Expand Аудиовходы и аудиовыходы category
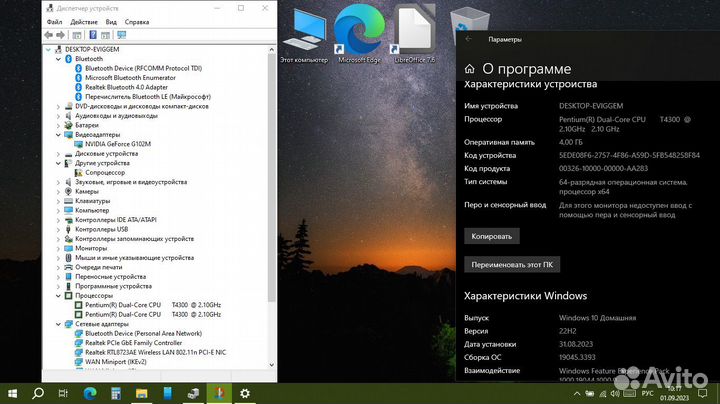720x404 pixels. [58, 116]
